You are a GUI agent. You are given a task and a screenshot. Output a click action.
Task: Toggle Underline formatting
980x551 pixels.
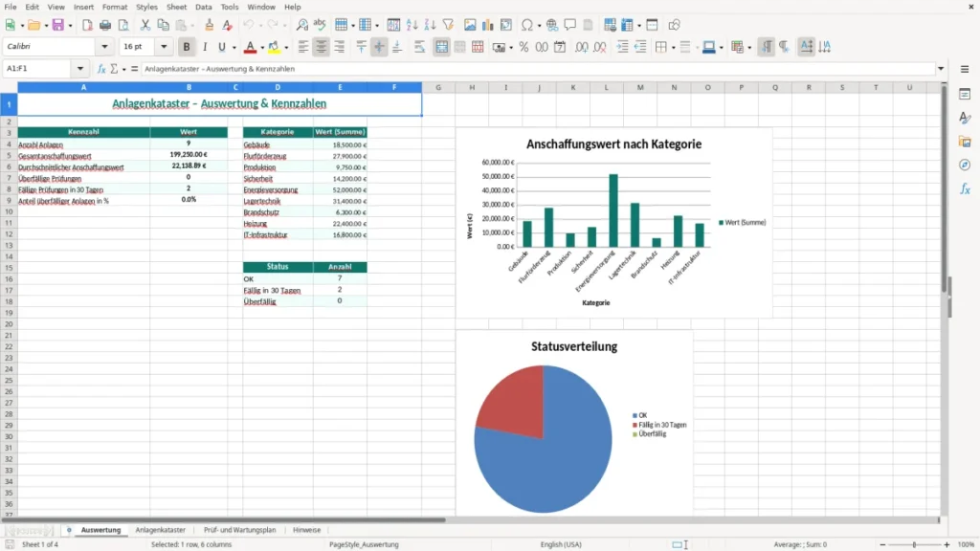(x=221, y=47)
